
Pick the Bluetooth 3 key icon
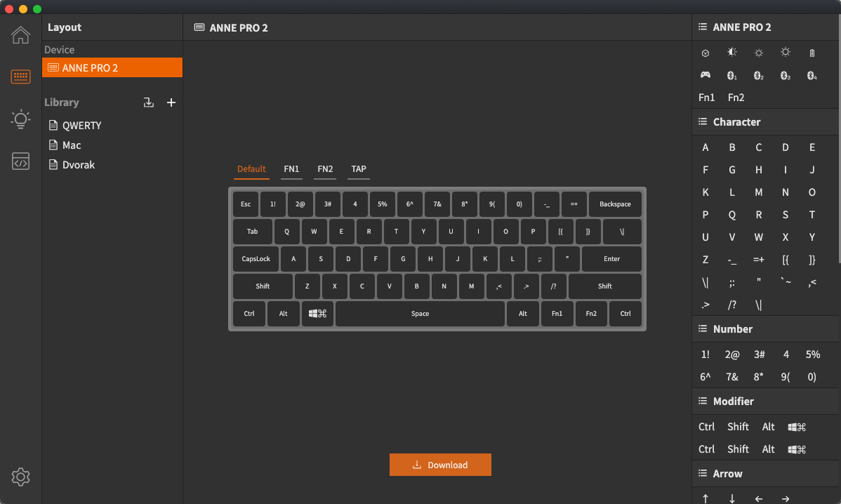(x=786, y=76)
